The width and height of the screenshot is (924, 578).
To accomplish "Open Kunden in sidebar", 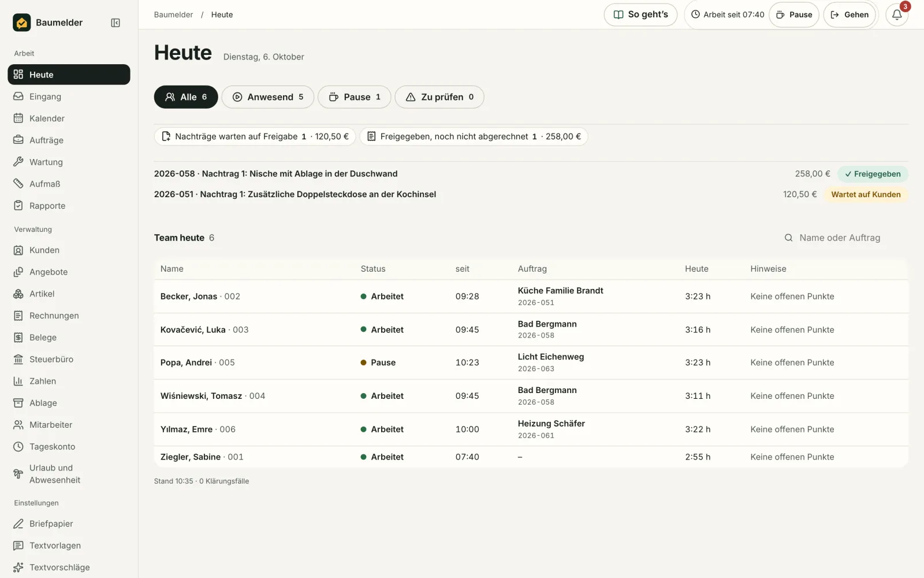I will (x=69, y=250).
